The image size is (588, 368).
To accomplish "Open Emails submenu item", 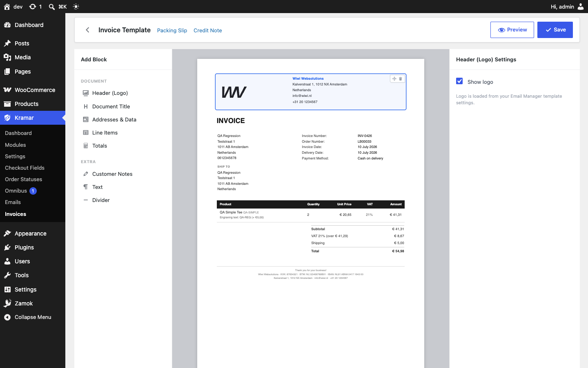I will tap(13, 202).
